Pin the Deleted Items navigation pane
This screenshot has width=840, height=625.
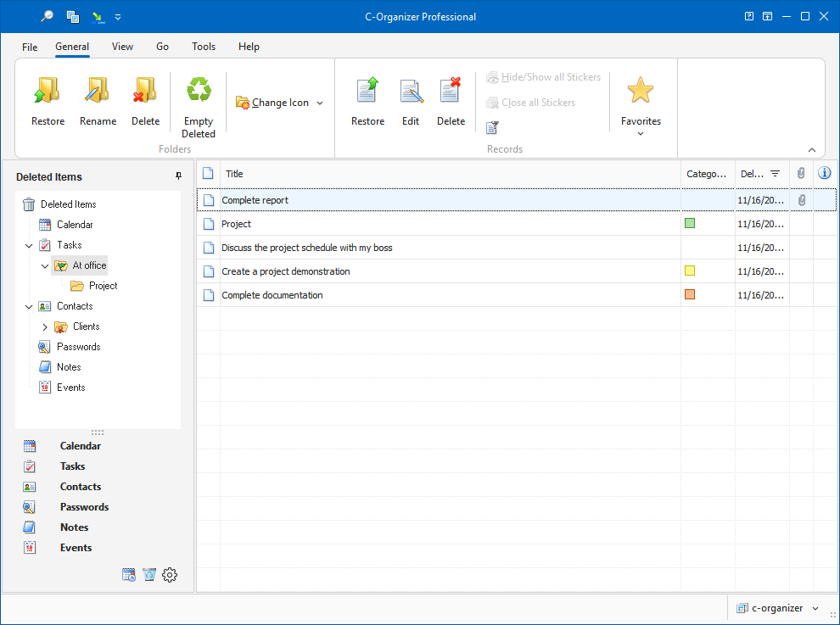coord(178,176)
